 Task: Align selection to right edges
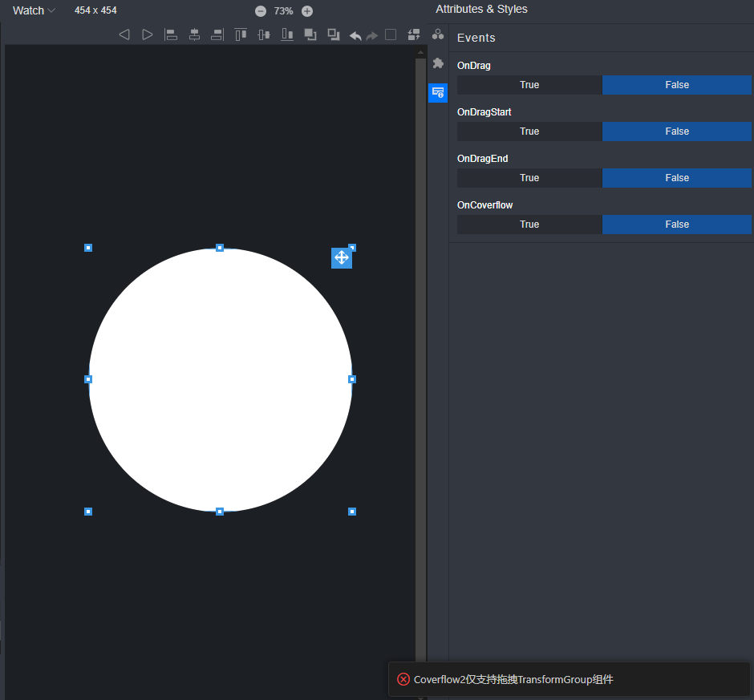[217, 34]
